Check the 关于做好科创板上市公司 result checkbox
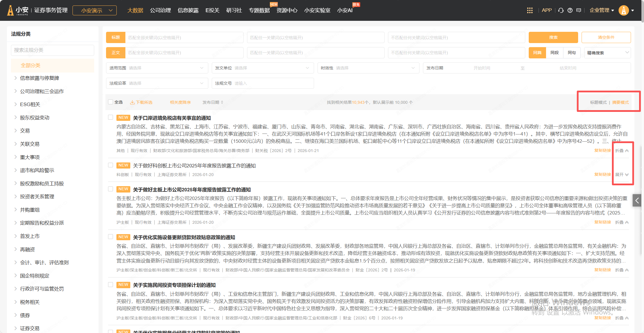 (x=110, y=165)
